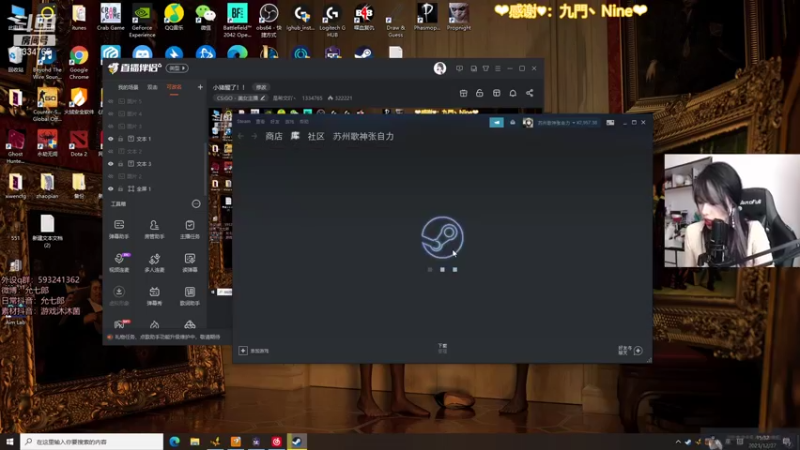Open GeForce Experience desktop shortcut
Viewport: 800px width, 450px height.
[142, 20]
